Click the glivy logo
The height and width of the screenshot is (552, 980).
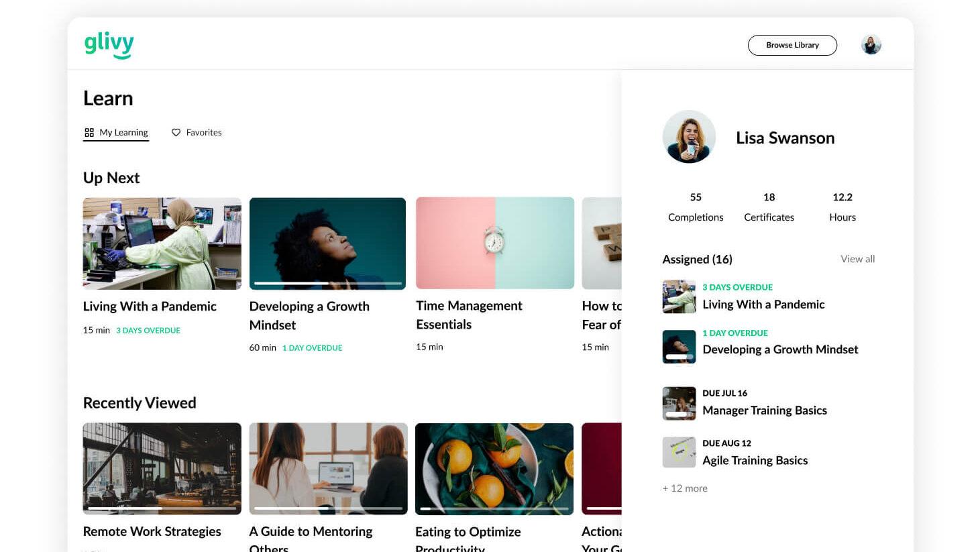(109, 44)
